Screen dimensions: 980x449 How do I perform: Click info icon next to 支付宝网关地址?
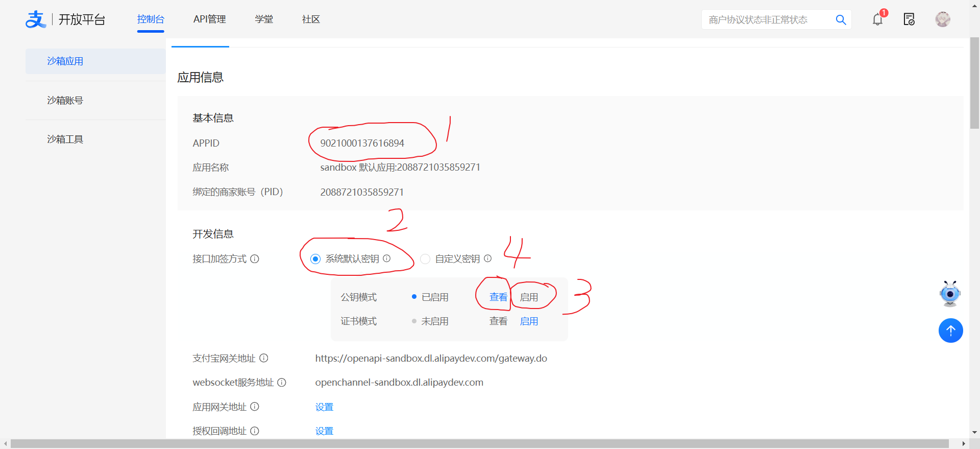coord(264,358)
